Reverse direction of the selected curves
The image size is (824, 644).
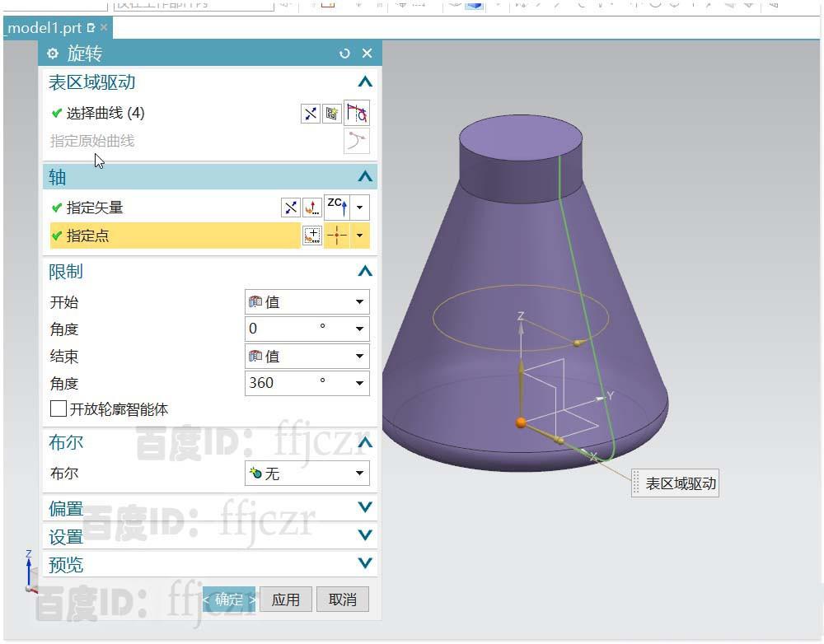tap(311, 113)
